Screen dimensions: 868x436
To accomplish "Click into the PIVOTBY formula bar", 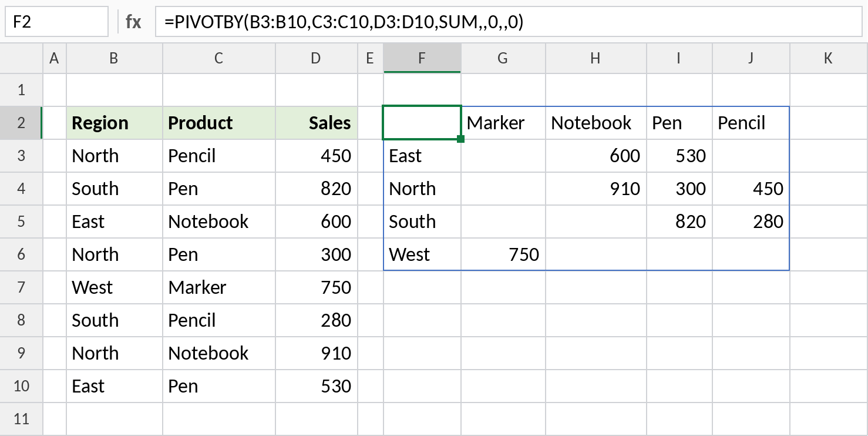I will pyautogui.click(x=509, y=22).
